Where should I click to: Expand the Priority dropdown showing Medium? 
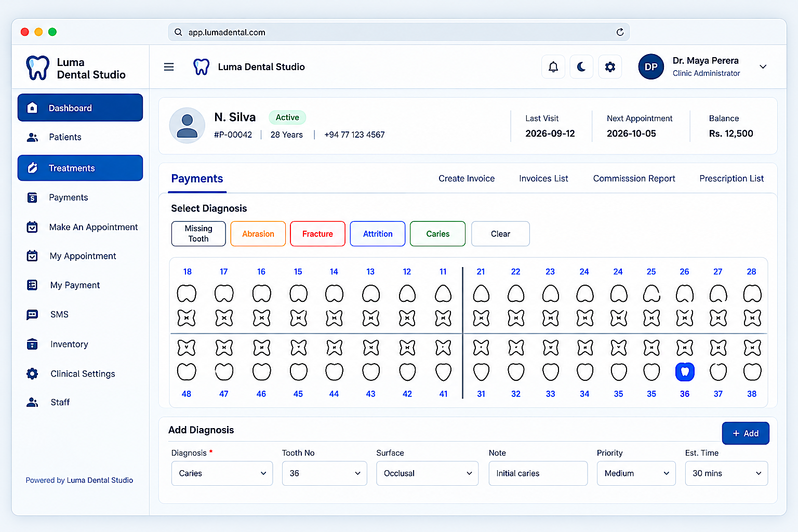coord(636,473)
